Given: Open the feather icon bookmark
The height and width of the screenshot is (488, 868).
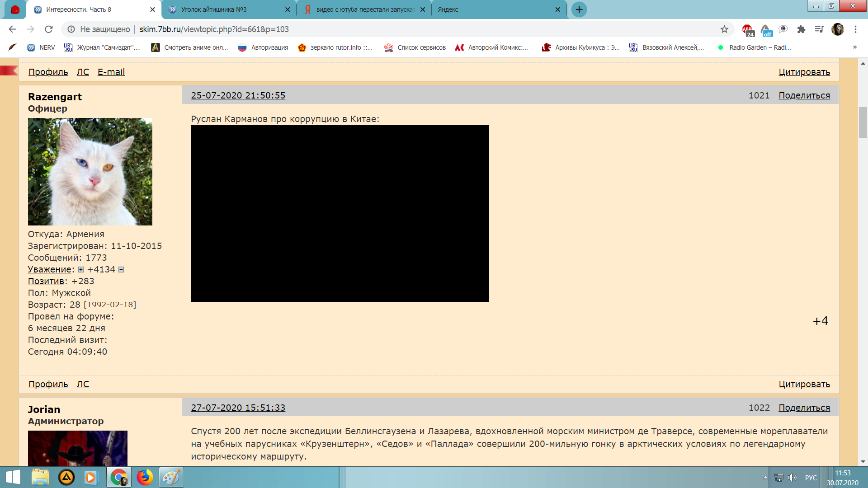Looking at the screenshot, I should (13, 47).
